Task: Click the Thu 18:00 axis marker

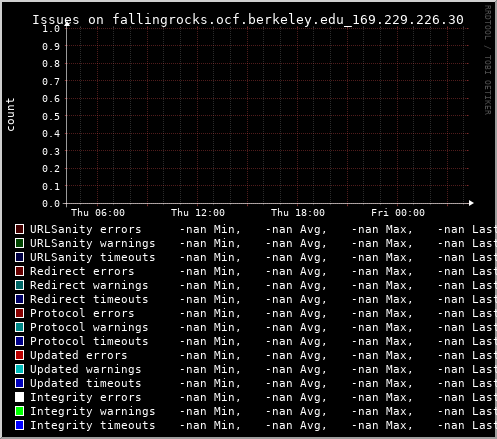Action: pos(298,213)
